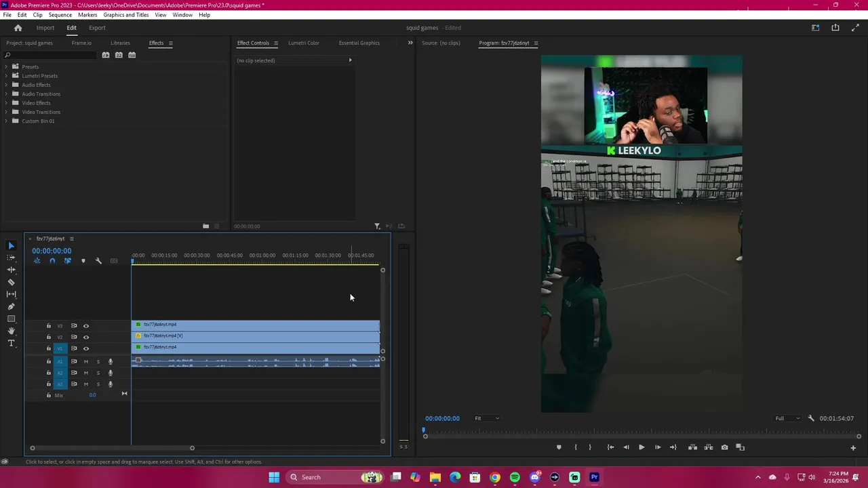Expand the Video Transitions folder
868x488 pixels.
(6, 112)
